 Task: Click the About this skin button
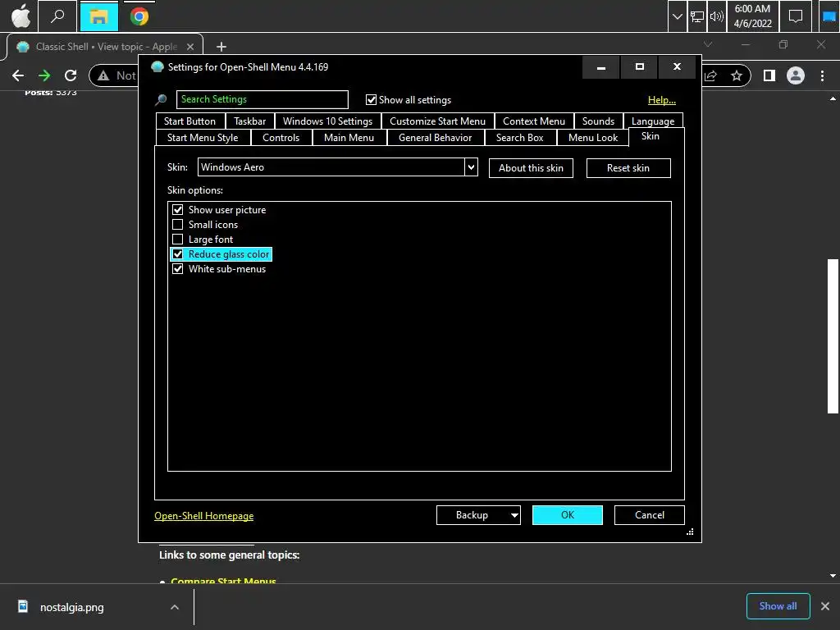531,167
